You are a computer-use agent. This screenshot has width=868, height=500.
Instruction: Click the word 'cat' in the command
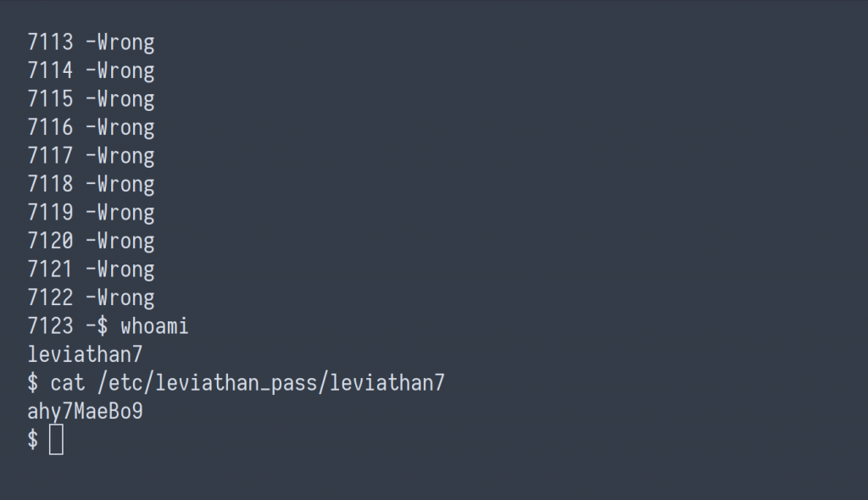click(68, 383)
